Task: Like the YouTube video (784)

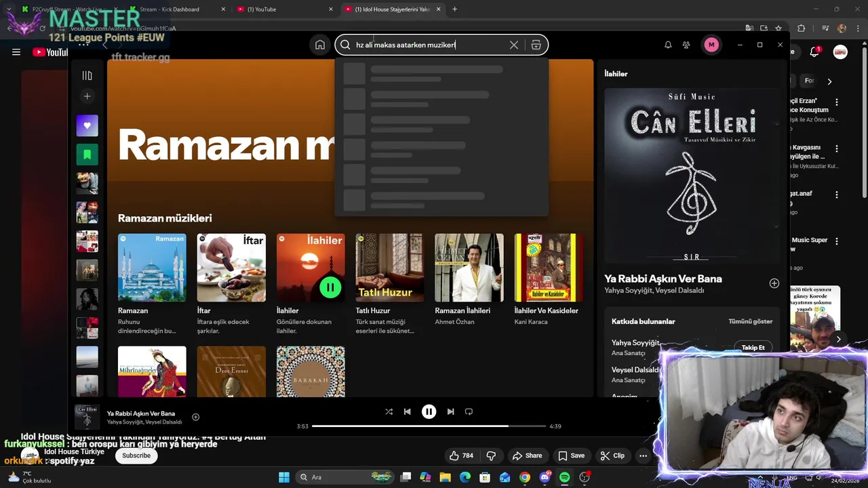Action: [x=462, y=455]
